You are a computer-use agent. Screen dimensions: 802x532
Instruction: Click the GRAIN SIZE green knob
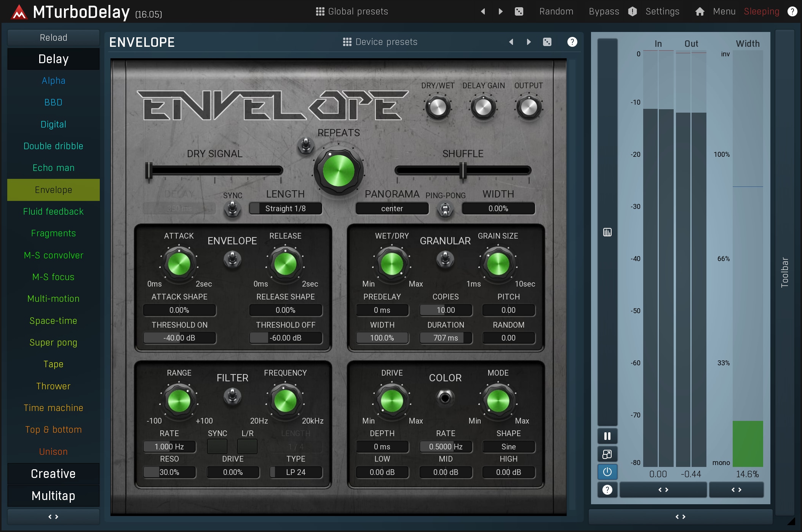pyautogui.click(x=498, y=264)
